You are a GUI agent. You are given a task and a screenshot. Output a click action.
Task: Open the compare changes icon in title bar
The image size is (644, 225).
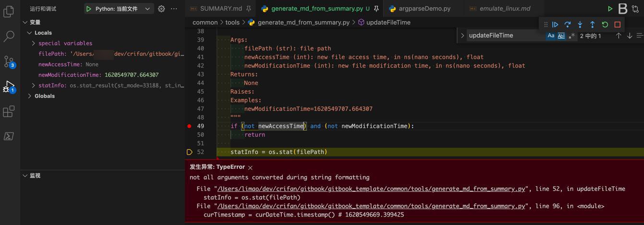coord(636,9)
